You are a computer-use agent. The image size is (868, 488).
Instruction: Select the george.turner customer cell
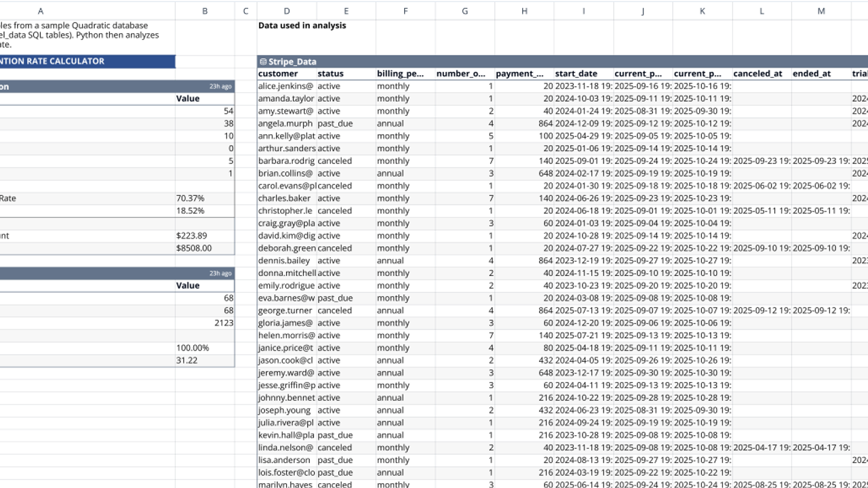pyautogui.click(x=287, y=310)
